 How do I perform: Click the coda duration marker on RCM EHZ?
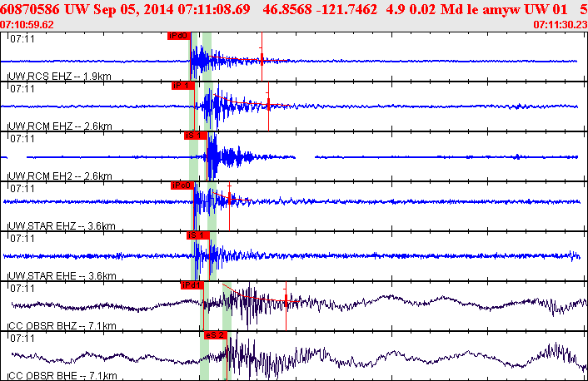268,106
